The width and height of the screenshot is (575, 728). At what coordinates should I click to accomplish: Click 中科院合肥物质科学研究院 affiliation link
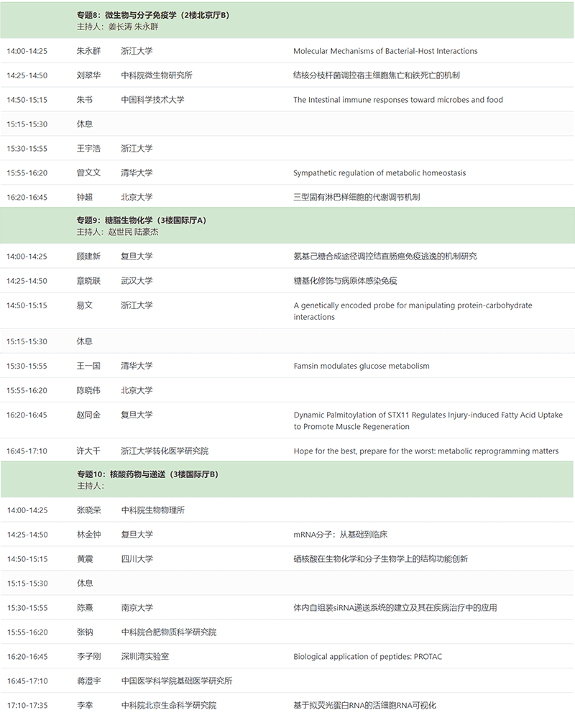(x=168, y=632)
